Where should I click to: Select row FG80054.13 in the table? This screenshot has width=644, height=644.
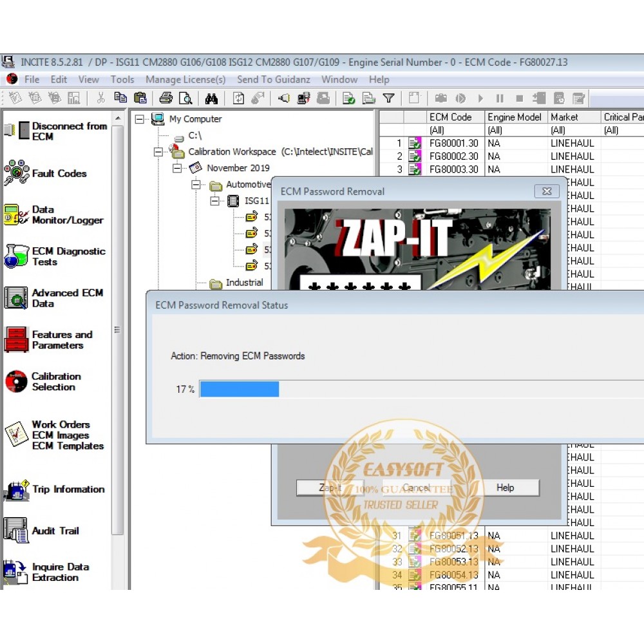[x=511, y=575]
